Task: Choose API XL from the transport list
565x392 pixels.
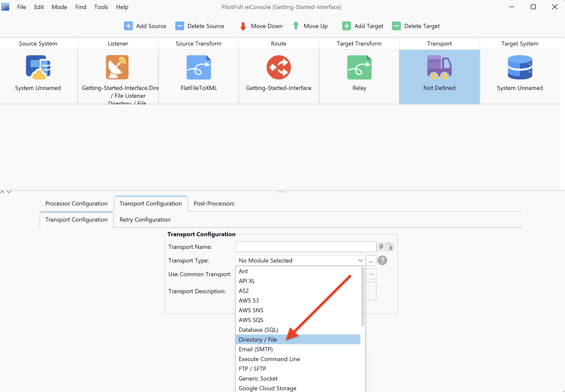Action: [x=298, y=281]
